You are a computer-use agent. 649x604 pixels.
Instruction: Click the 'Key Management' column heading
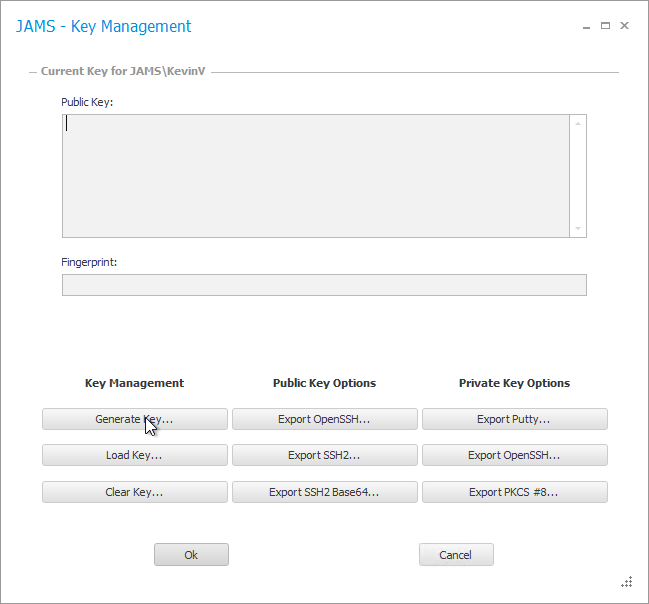pos(135,383)
